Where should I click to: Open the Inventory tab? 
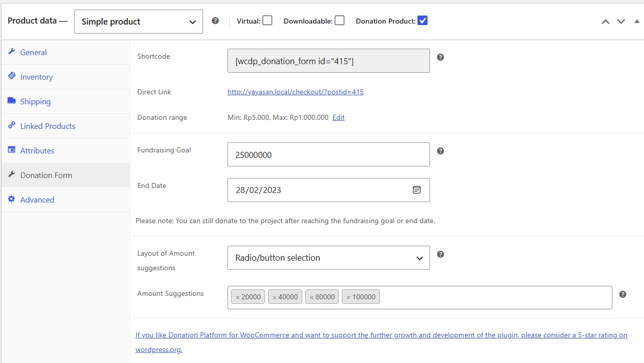click(66, 77)
